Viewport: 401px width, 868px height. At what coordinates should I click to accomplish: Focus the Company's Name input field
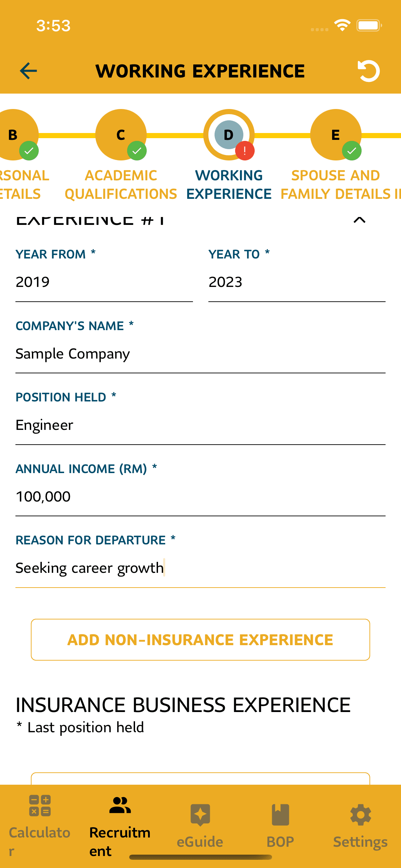[x=200, y=354]
